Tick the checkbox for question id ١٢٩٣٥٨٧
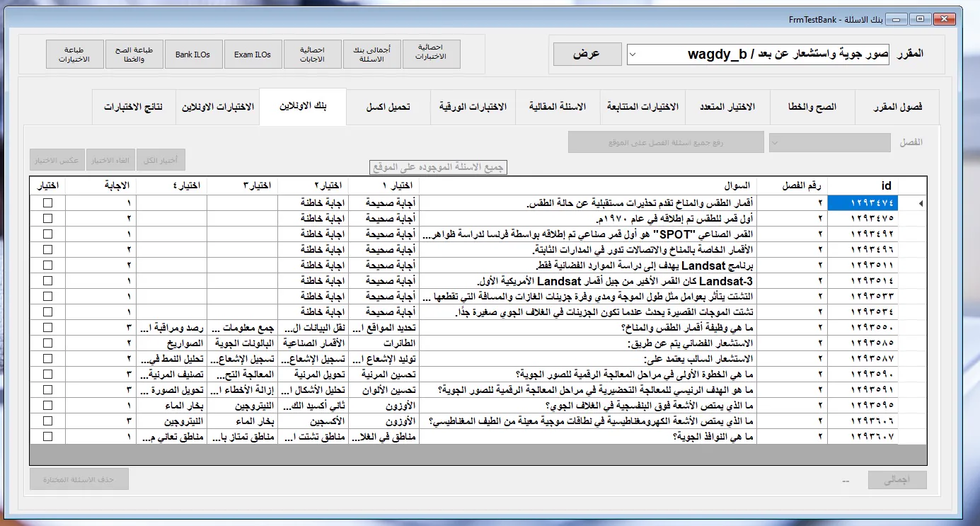Screen dimensions: 980x526 click(x=47, y=359)
